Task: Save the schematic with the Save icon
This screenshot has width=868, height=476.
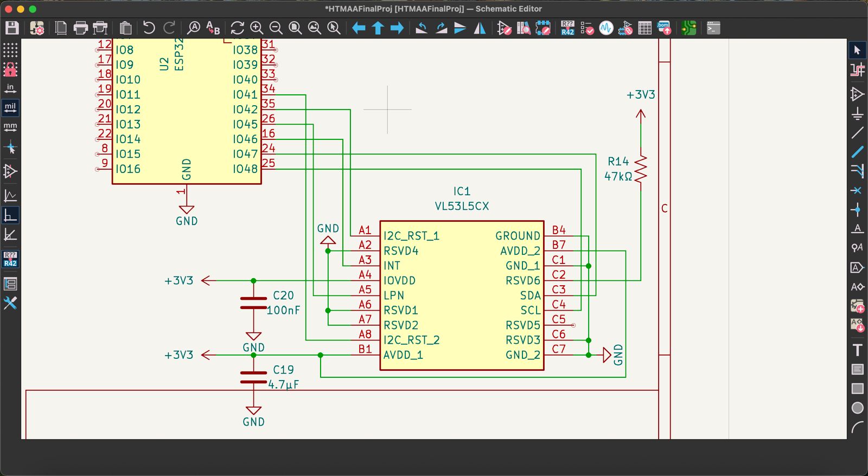Action: (x=12, y=28)
